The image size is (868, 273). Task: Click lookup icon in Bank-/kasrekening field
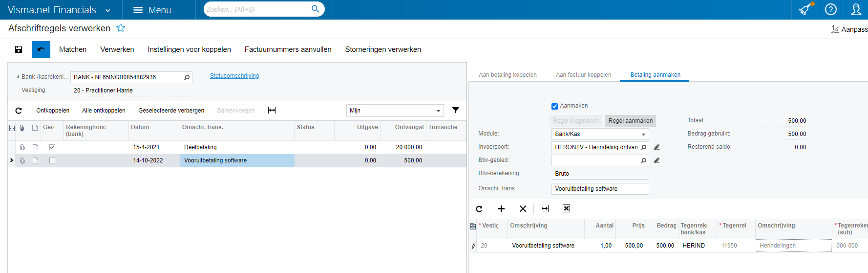[187, 77]
